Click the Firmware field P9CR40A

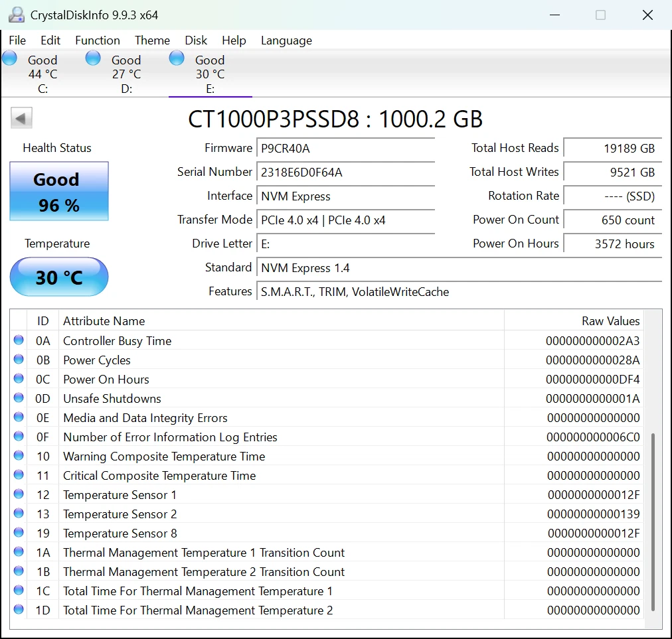point(345,148)
